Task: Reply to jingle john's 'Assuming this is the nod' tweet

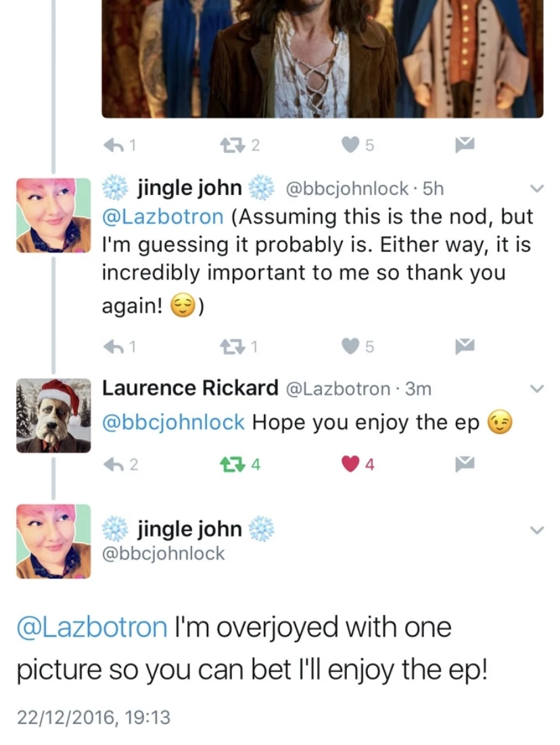Action: (114, 347)
